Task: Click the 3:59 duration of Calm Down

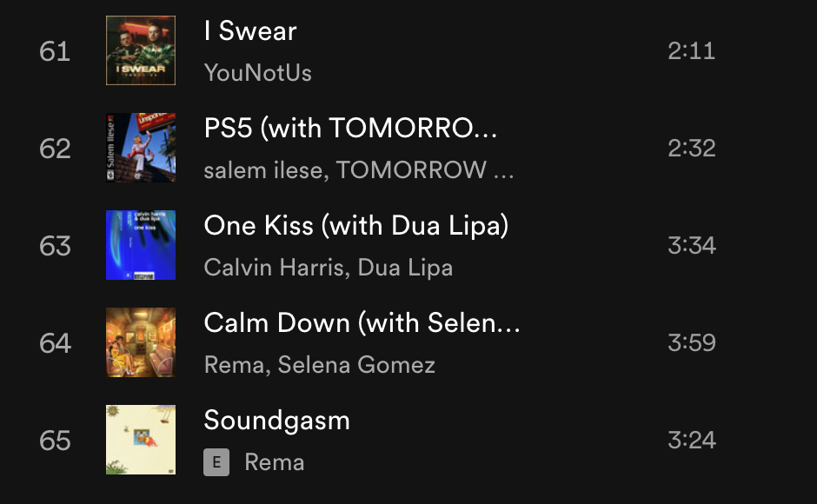Action: coord(692,342)
